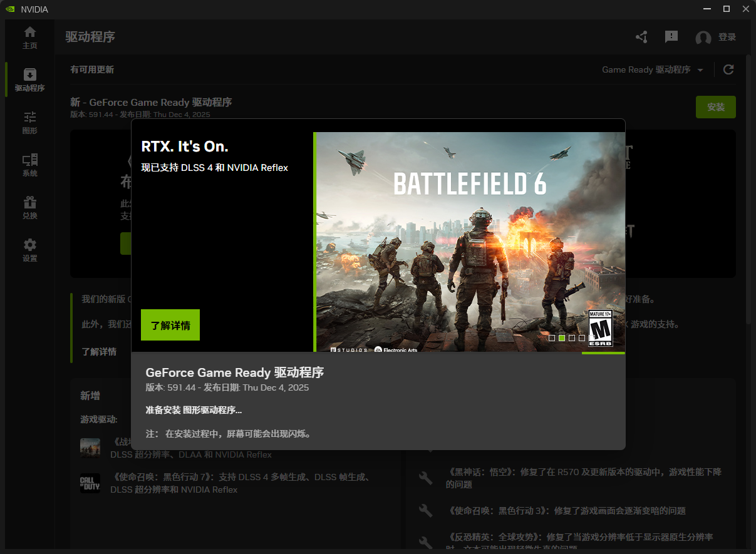Go to the 兑换 redeem gift page

[x=29, y=208]
